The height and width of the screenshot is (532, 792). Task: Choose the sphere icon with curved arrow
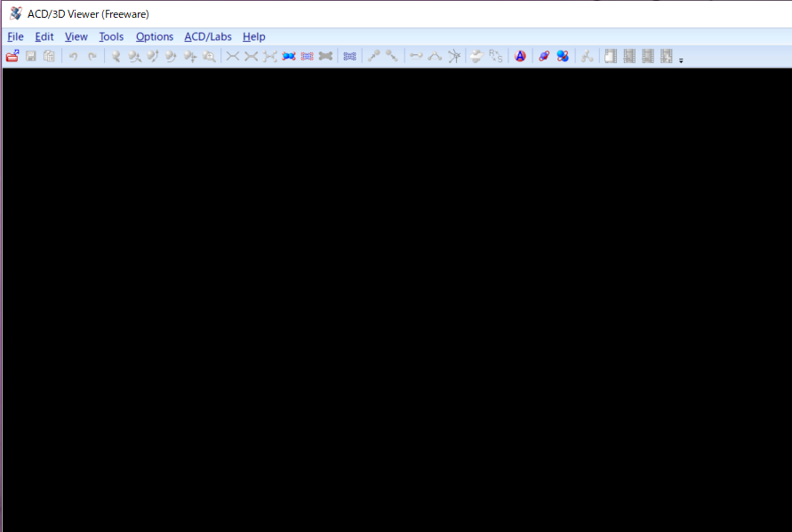(x=172, y=56)
